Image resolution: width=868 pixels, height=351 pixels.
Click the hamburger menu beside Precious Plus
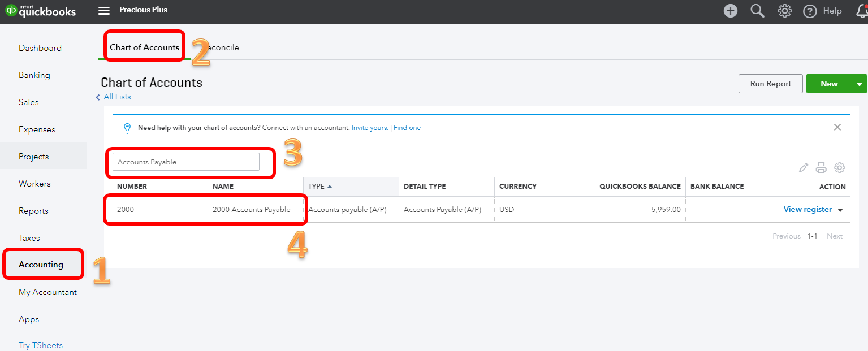(x=103, y=10)
